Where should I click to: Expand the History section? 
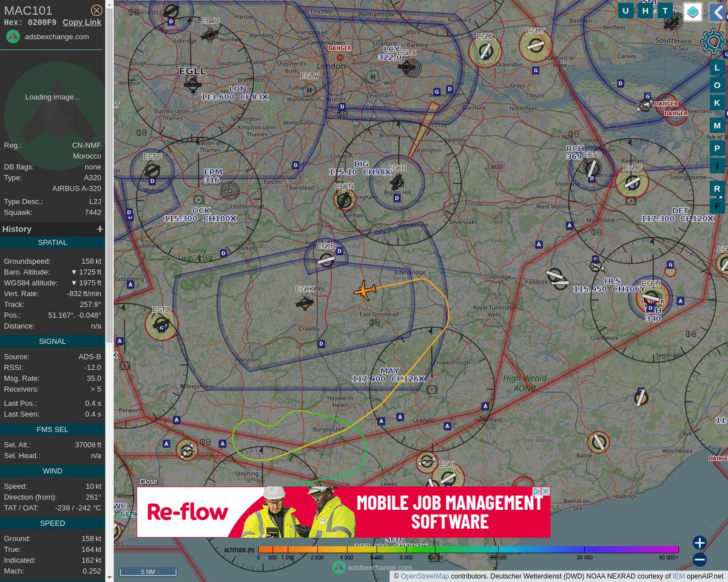click(99, 229)
